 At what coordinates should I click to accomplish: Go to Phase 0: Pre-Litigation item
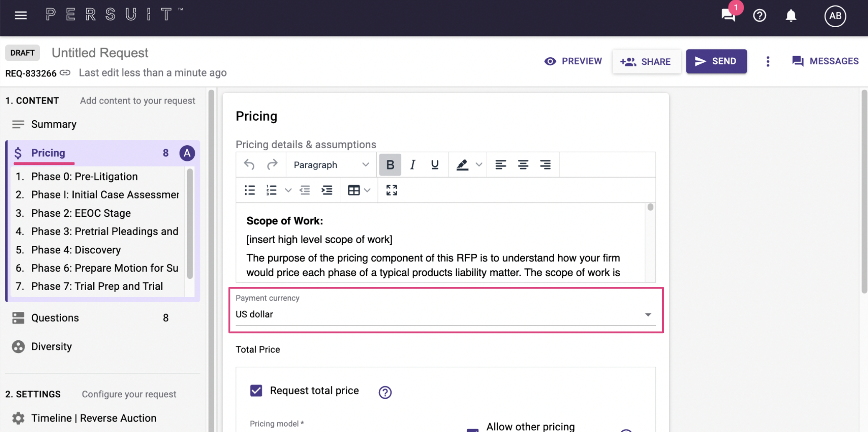click(x=85, y=176)
